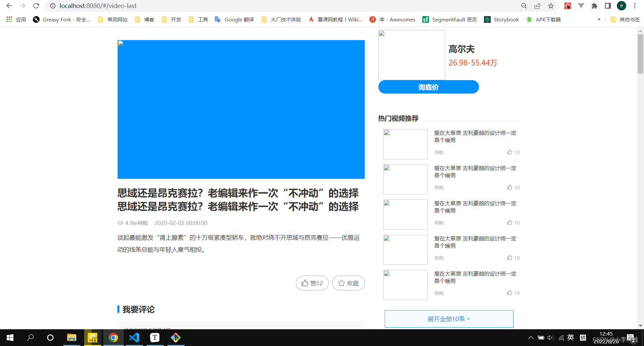Image resolution: width=644 pixels, height=346 pixels.
Task: Open Cortana circle on taskbar
Action: [x=50, y=338]
